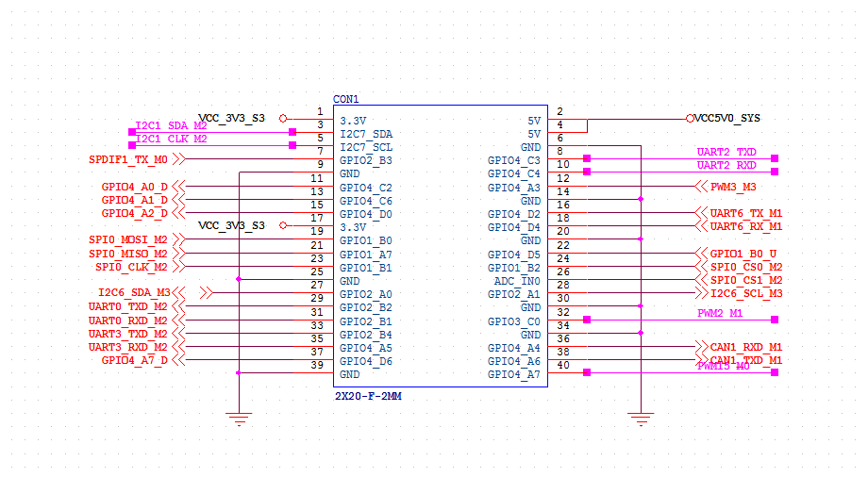This screenshot has height=477, width=868.
Task: Select the CAN1_RXD_M1 net label
Action: point(746,348)
